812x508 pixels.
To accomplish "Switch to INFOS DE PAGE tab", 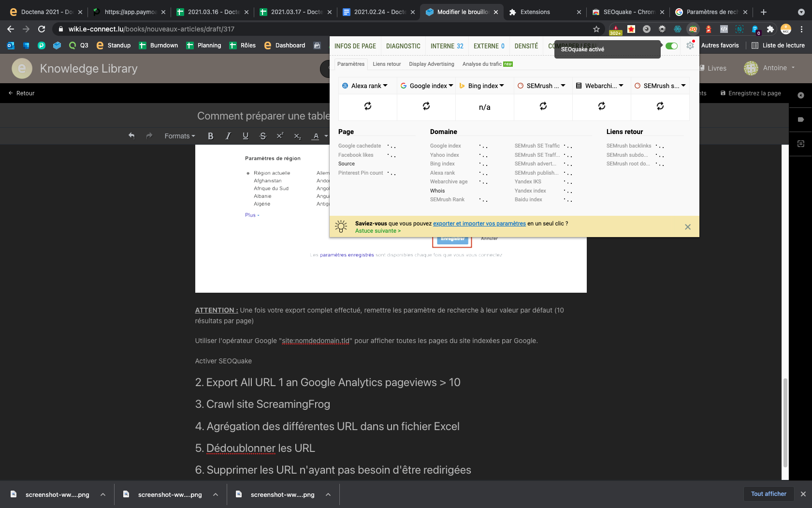I will [355, 46].
